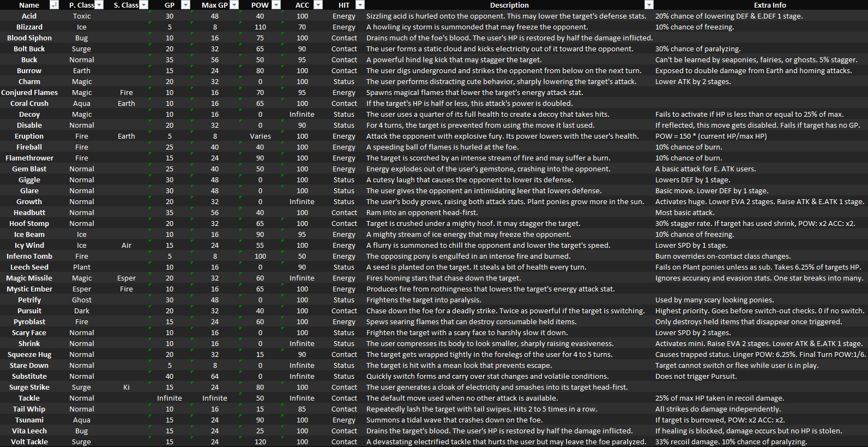
Task: Open the Name column sort filter button
Action: pos(54,5)
